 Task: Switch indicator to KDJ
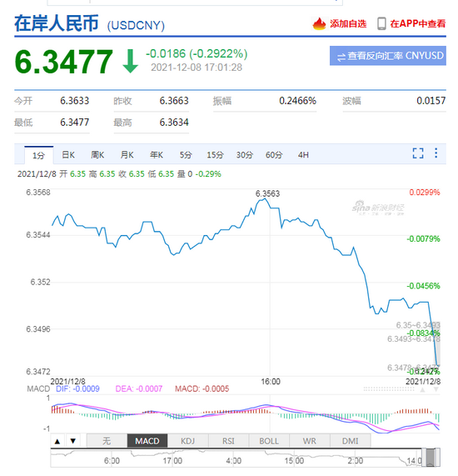187,441
